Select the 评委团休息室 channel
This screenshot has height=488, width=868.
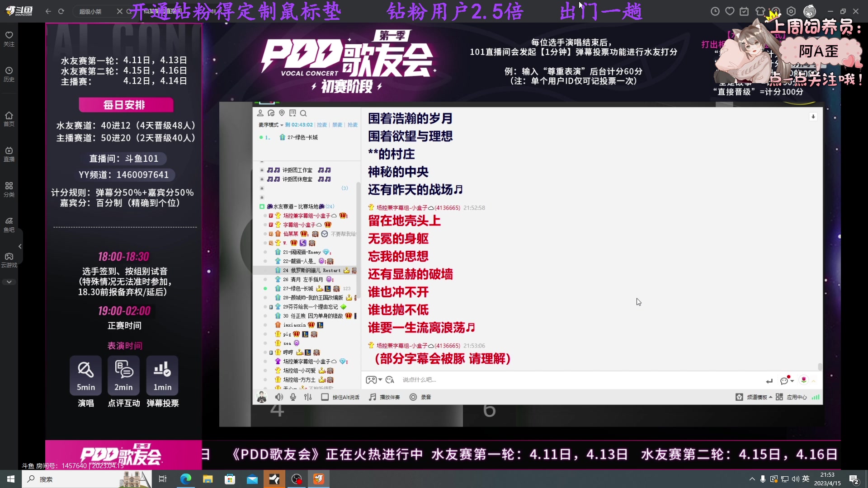tap(298, 179)
